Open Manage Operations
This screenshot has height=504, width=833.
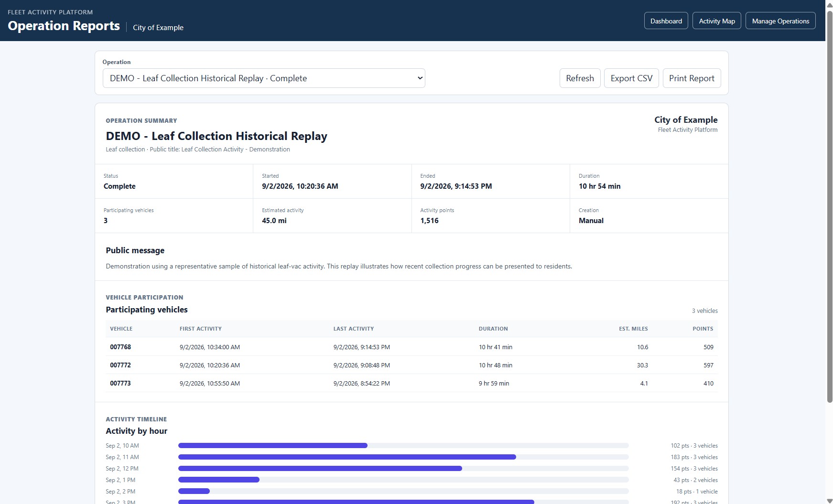[x=780, y=21]
